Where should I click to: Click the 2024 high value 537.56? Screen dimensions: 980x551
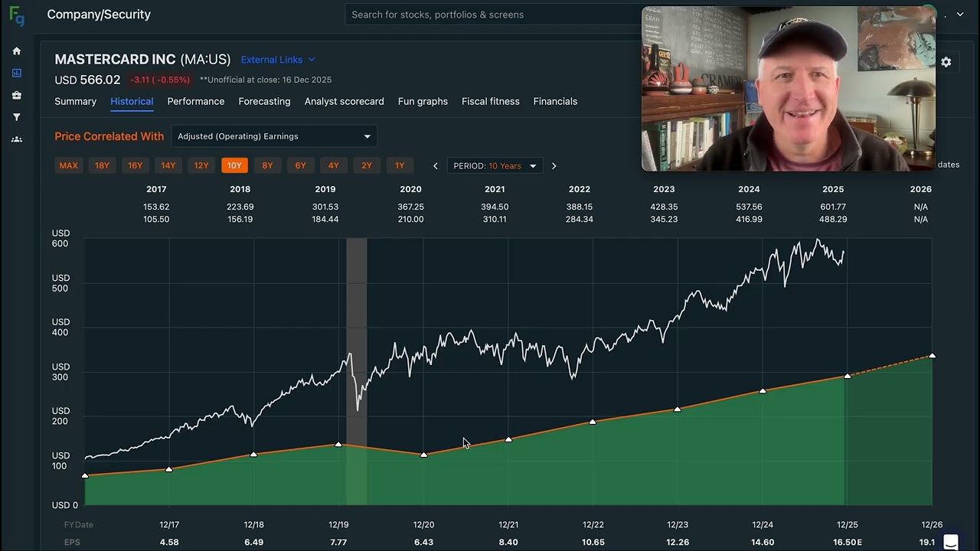(749, 207)
